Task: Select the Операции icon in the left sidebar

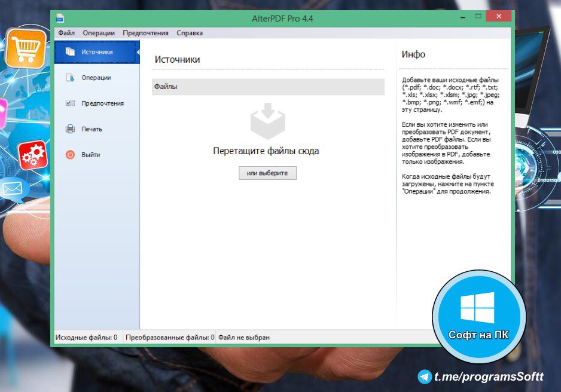Action: tap(70, 78)
